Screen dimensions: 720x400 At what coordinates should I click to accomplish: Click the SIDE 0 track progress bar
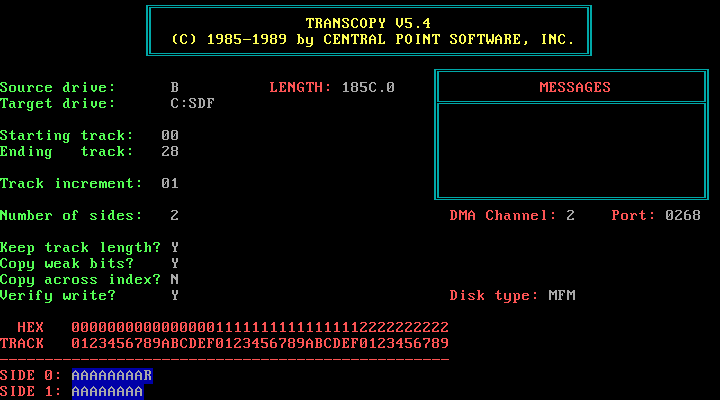pyautogui.click(x=112, y=375)
